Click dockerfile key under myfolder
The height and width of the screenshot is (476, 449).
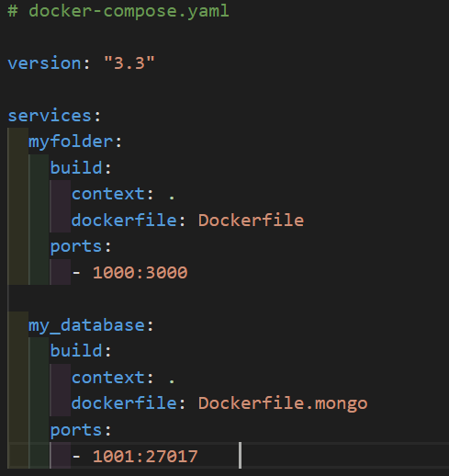tap(124, 221)
